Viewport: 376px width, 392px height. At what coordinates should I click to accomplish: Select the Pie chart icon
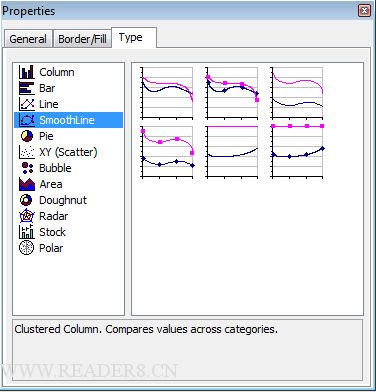(27, 136)
